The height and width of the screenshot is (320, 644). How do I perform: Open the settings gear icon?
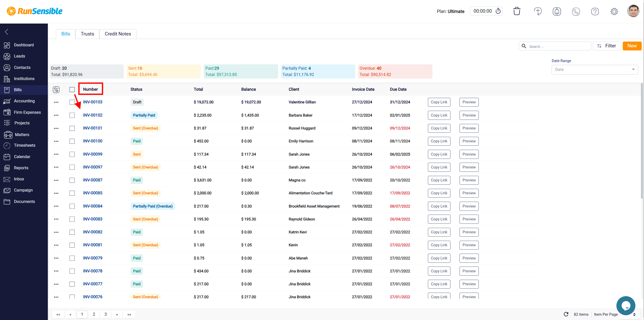point(614,11)
